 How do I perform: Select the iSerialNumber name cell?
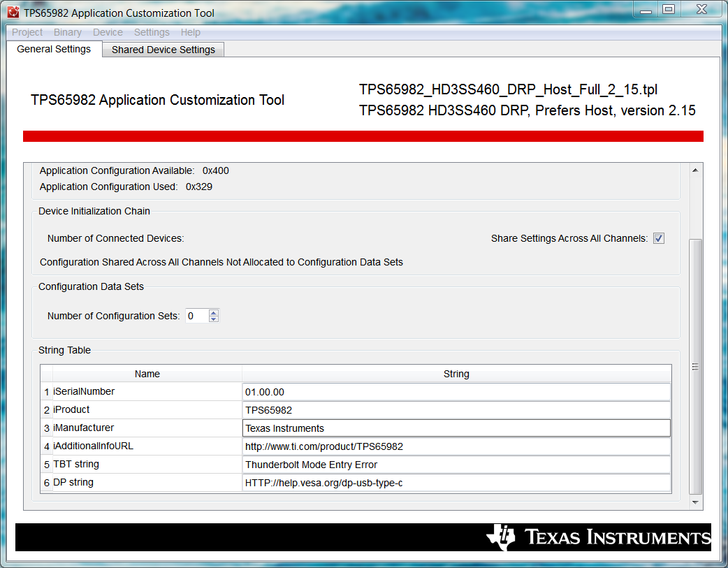tap(147, 391)
